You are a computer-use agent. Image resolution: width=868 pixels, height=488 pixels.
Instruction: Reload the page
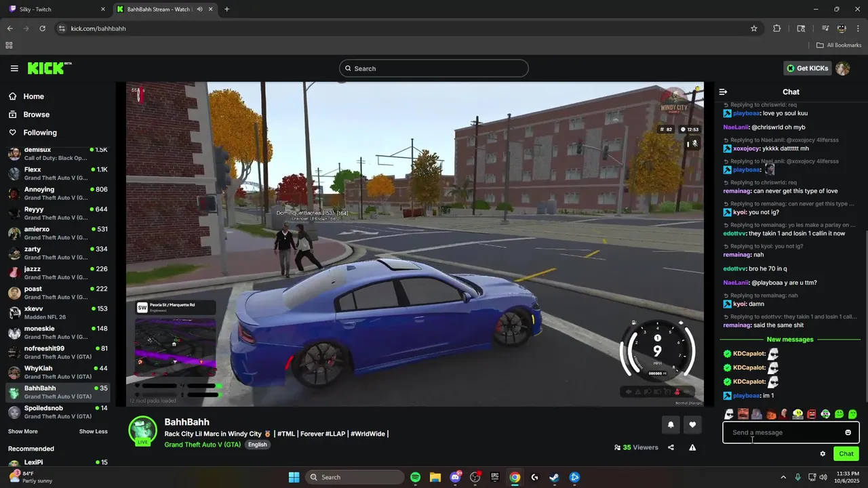click(42, 28)
